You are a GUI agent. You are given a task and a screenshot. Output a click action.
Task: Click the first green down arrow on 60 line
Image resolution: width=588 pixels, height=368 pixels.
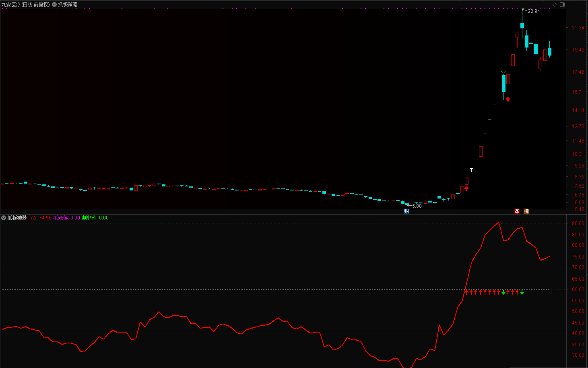pos(503,292)
